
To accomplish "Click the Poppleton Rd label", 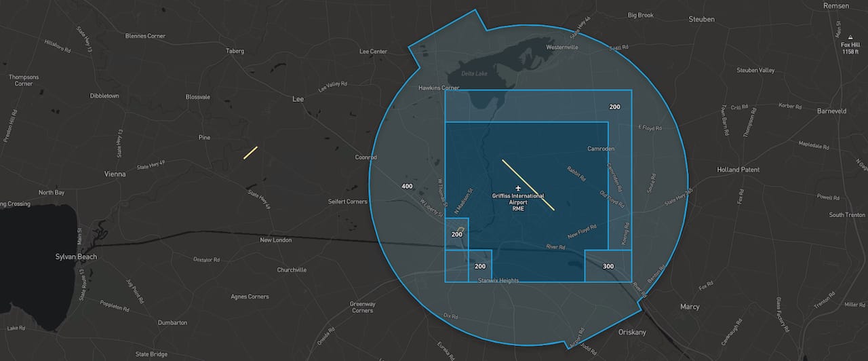I will click(114, 305).
